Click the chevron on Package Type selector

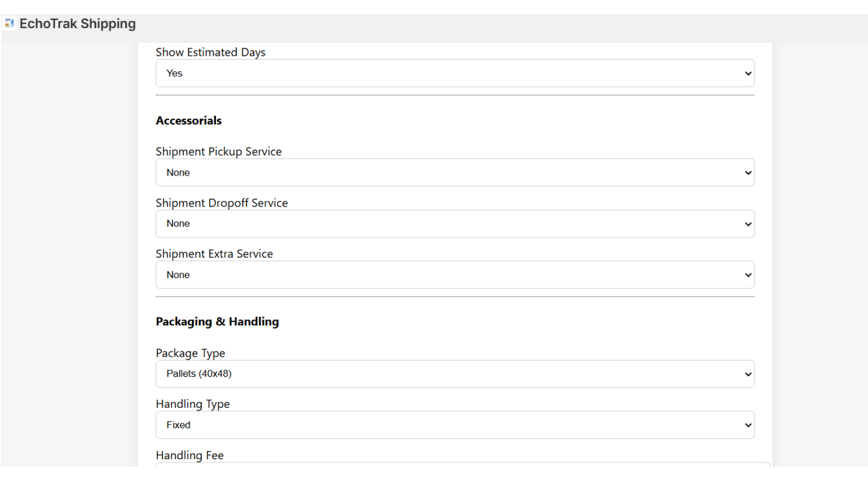(x=748, y=374)
